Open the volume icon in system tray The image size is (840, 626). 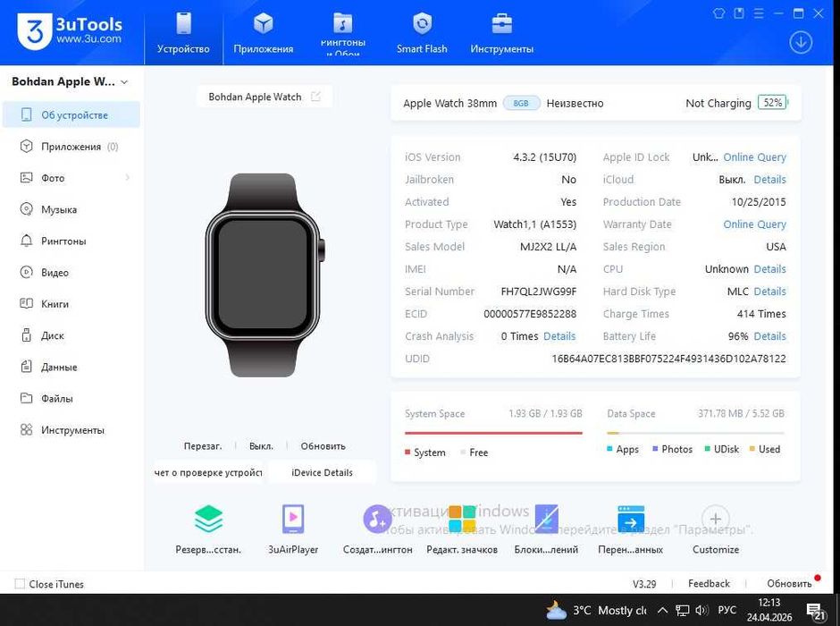click(x=701, y=610)
